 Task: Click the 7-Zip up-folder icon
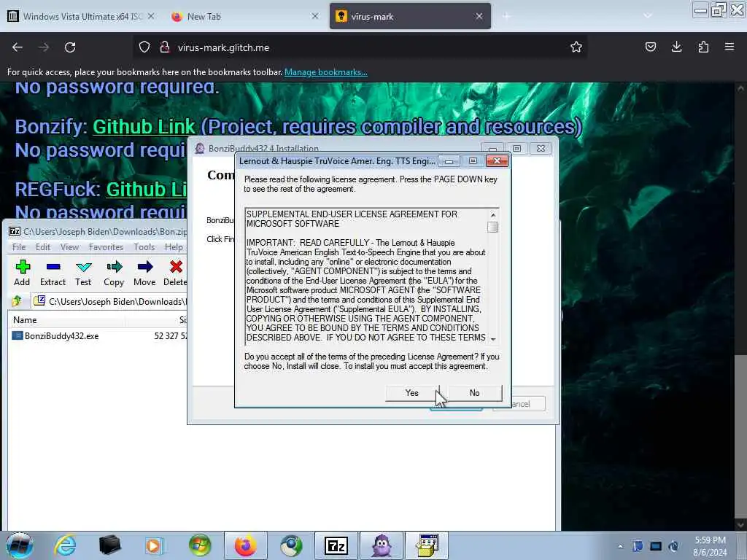(18, 301)
